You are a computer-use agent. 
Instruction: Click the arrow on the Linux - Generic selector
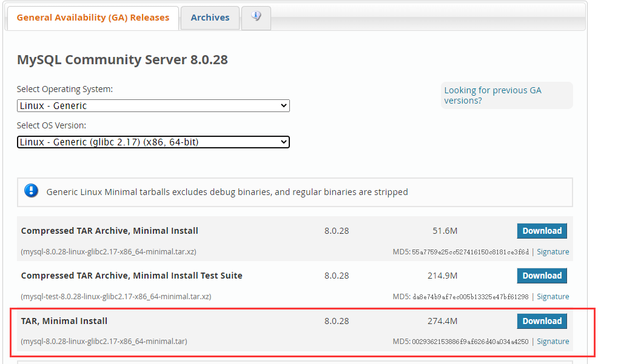point(284,105)
